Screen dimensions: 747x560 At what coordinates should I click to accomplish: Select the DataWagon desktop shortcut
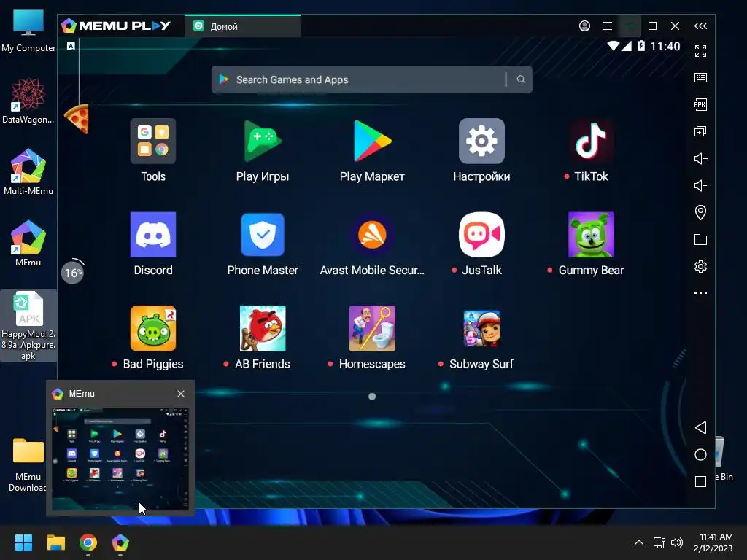[x=28, y=101]
